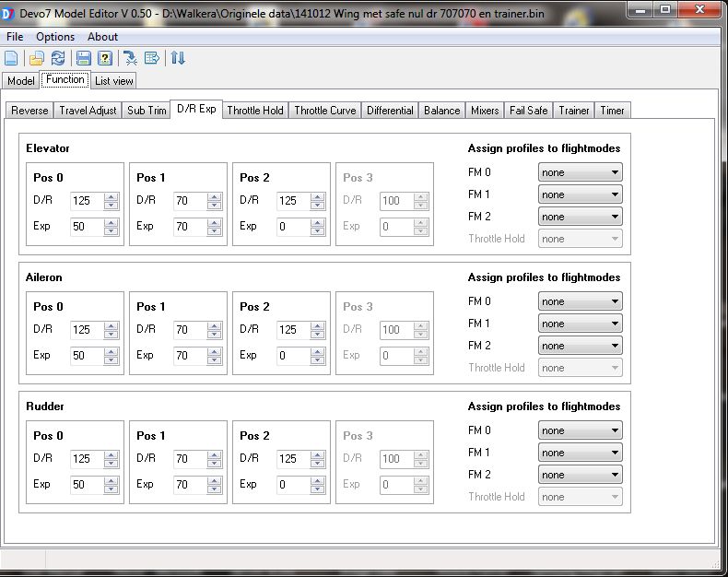Click Elevator Pos 1 Exp field showing 70

tap(191, 227)
